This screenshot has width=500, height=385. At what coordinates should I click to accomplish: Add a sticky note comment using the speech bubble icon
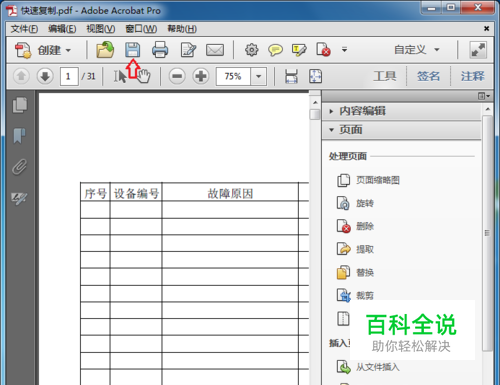click(275, 50)
